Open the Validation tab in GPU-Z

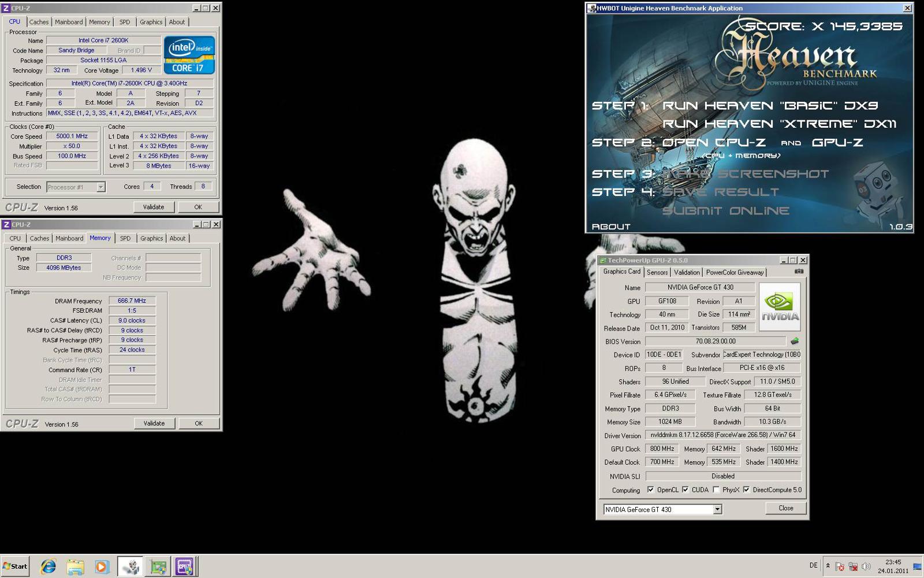[x=687, y=272]
